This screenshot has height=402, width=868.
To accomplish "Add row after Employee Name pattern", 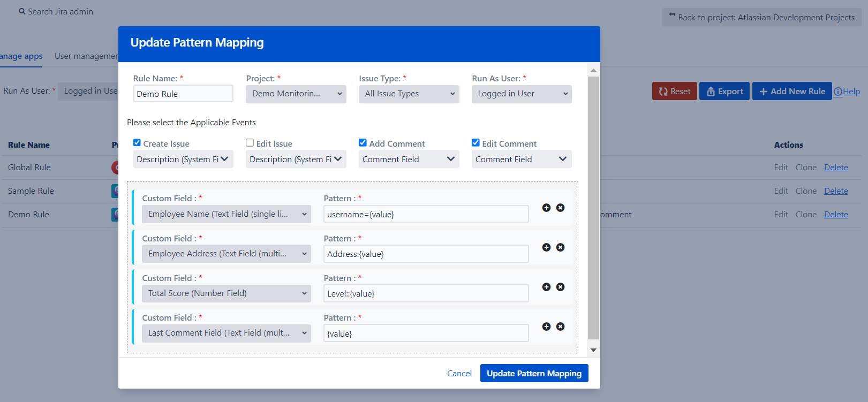I will (546, 208).
